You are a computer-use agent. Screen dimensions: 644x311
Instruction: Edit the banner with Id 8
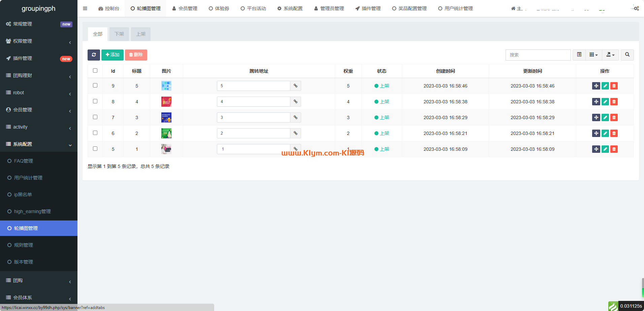[x=605, y=102]
